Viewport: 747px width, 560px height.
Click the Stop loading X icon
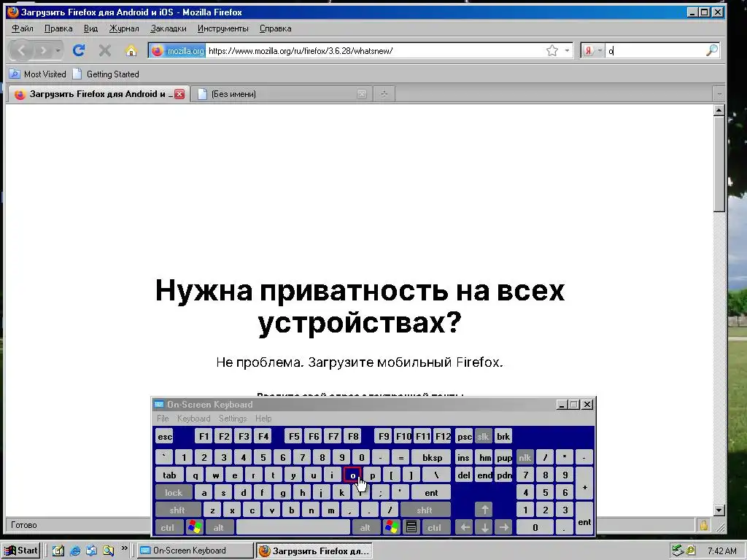point(105,50)
